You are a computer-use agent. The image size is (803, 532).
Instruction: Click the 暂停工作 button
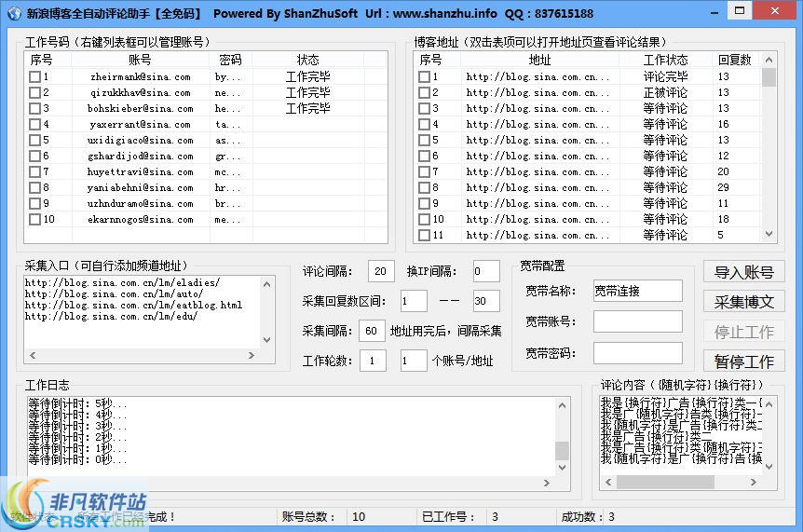[743, 361]
